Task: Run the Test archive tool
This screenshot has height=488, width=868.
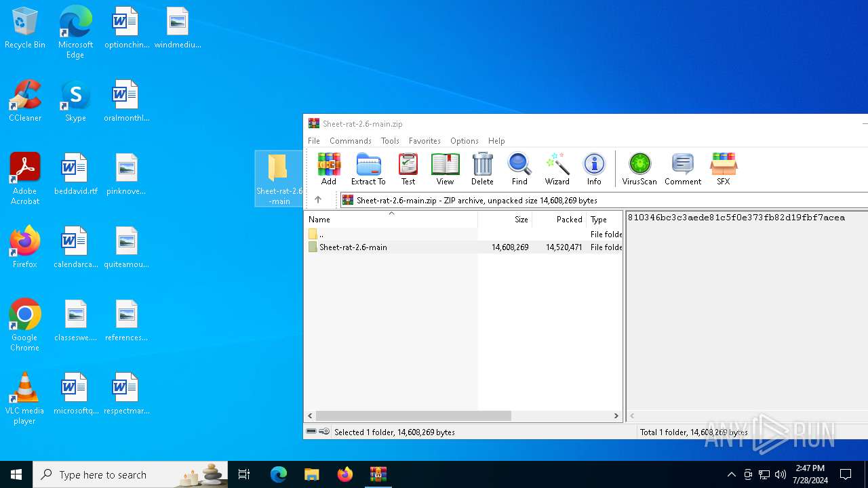Action: tap(408, 169)
